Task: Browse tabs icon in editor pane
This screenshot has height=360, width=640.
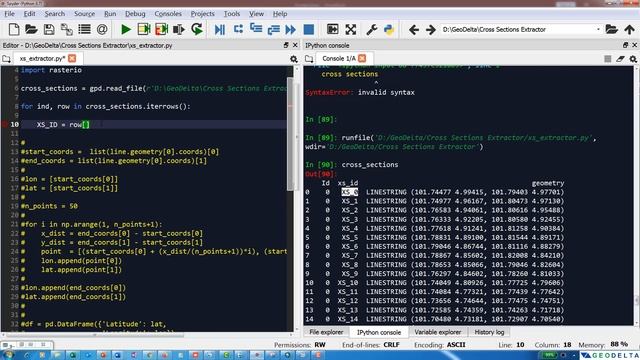Action: [6, 59]
